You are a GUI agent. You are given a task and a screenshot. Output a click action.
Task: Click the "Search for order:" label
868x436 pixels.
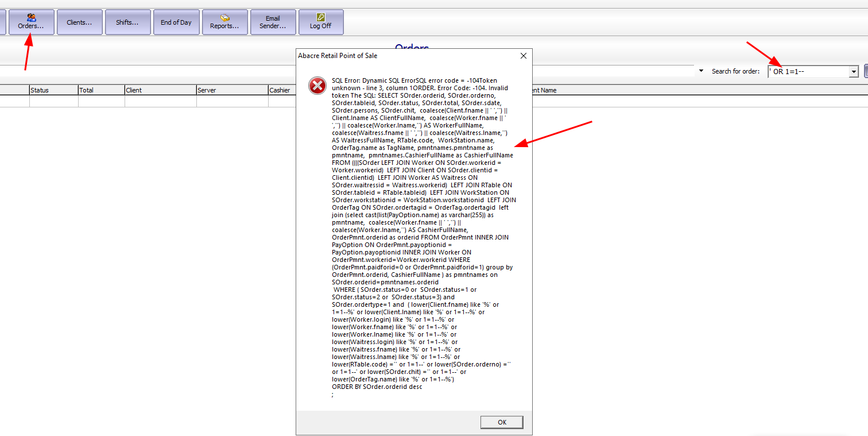(735, 72)
